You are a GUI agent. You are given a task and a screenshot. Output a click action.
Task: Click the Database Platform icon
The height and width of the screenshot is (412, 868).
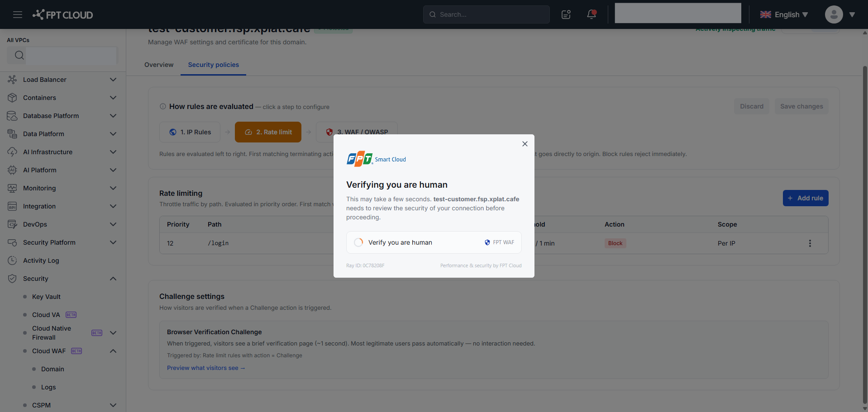[12, 116]
